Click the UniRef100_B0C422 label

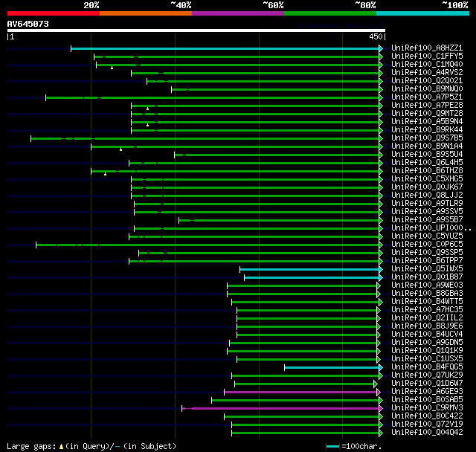(427, 416)
